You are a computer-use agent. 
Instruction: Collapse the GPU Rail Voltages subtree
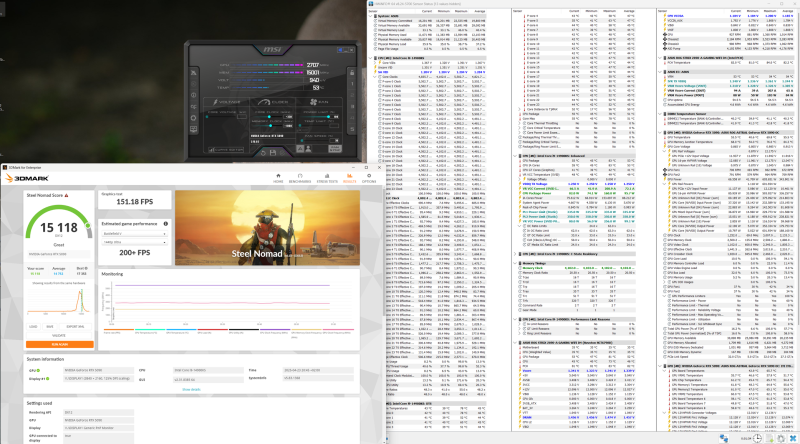click(664, 151)
